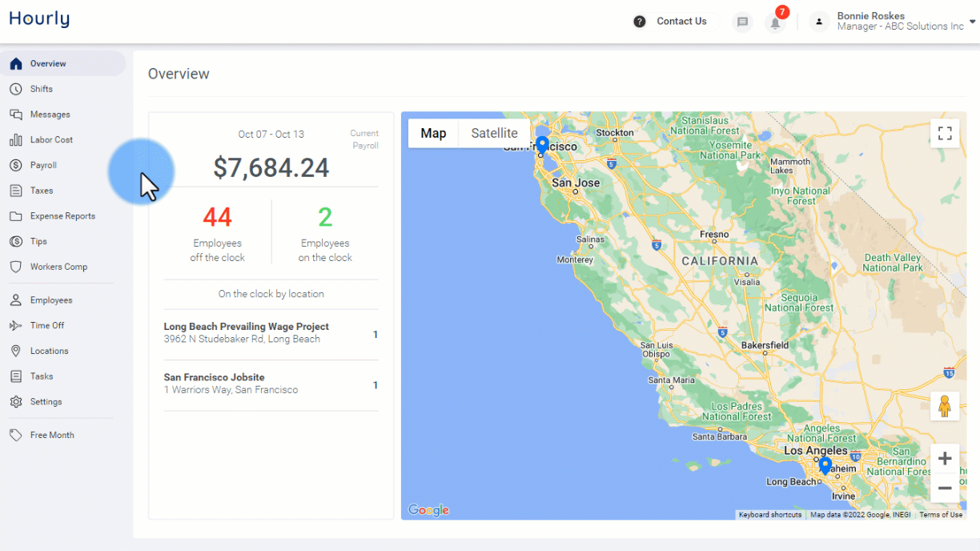Click the Overview home icon
The image size is (980, 551).
15,63
